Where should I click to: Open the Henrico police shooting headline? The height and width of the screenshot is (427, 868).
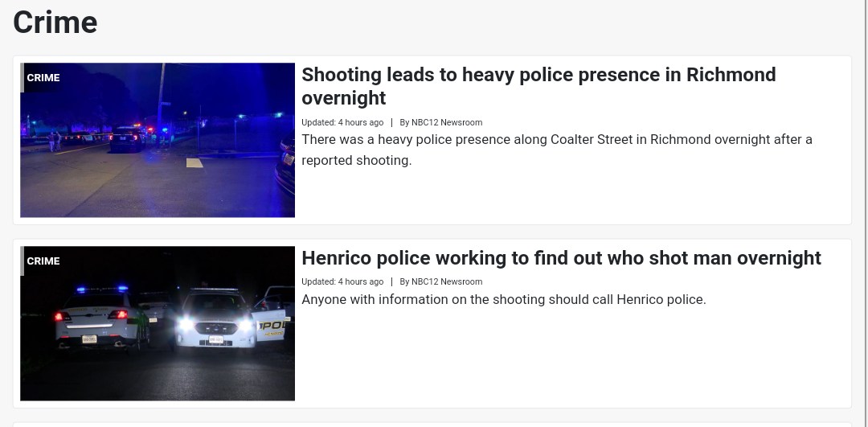(561, 258)
